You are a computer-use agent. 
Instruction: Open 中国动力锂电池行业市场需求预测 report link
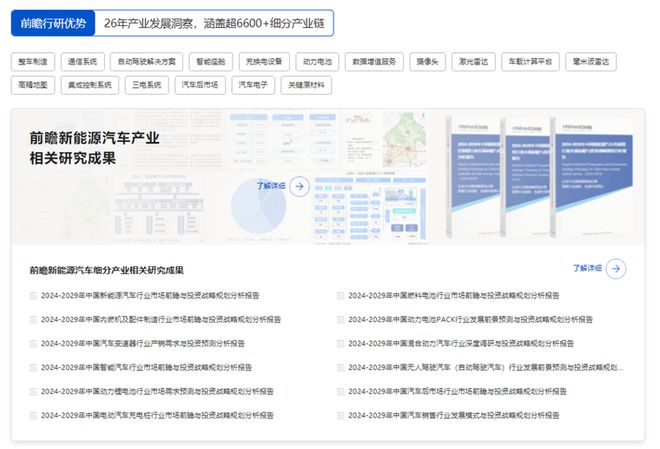coord(157,392)
